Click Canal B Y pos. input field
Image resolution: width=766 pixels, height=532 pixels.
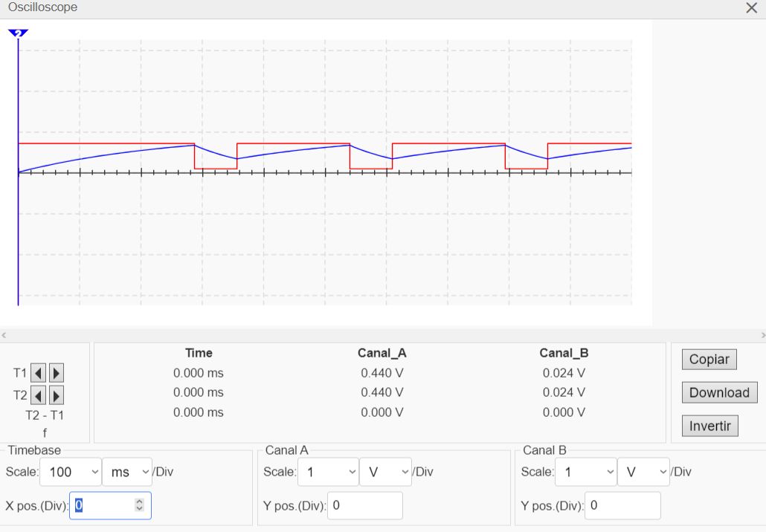[622, 505]
